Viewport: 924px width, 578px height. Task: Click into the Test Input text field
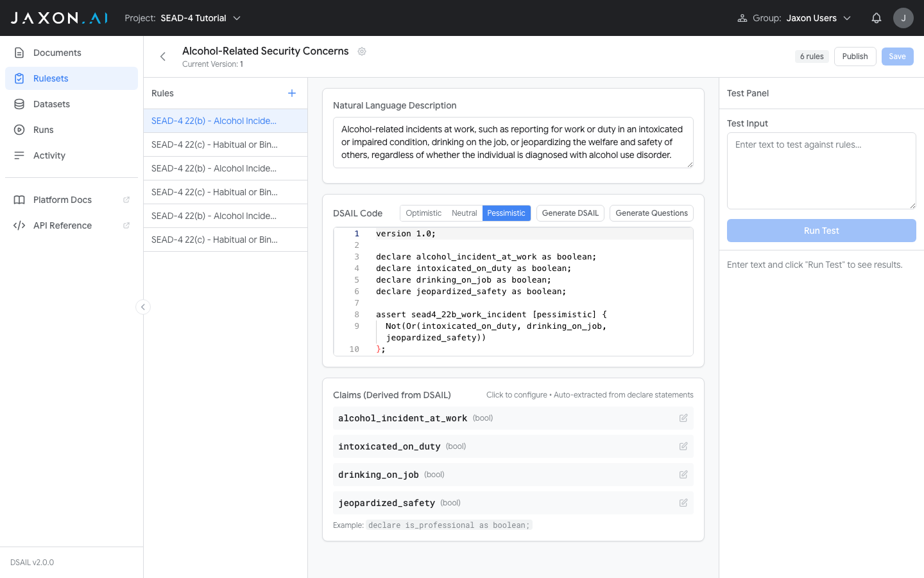821,171
